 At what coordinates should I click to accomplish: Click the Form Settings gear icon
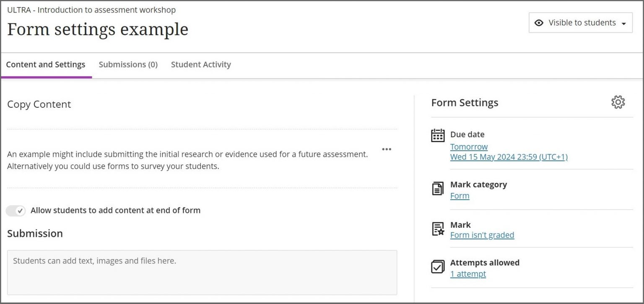click(x=618, y=102)
